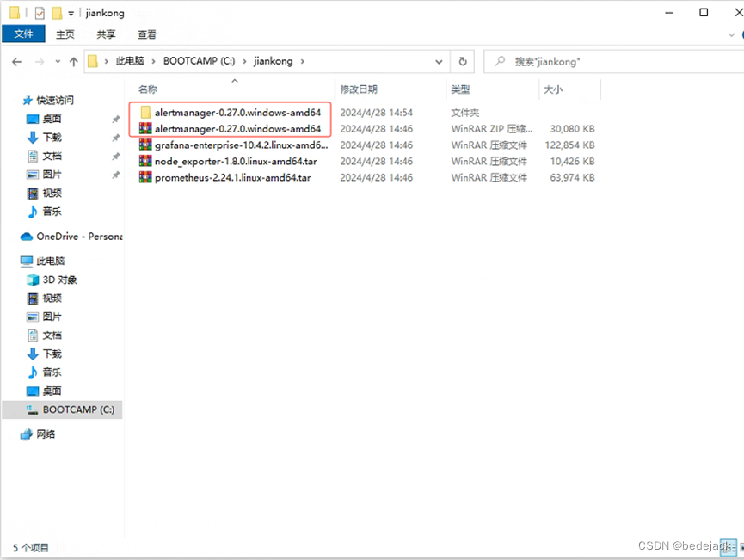Open the recent locations dropdown arrow
Viewport: 744px width, 560px height.
58,62
